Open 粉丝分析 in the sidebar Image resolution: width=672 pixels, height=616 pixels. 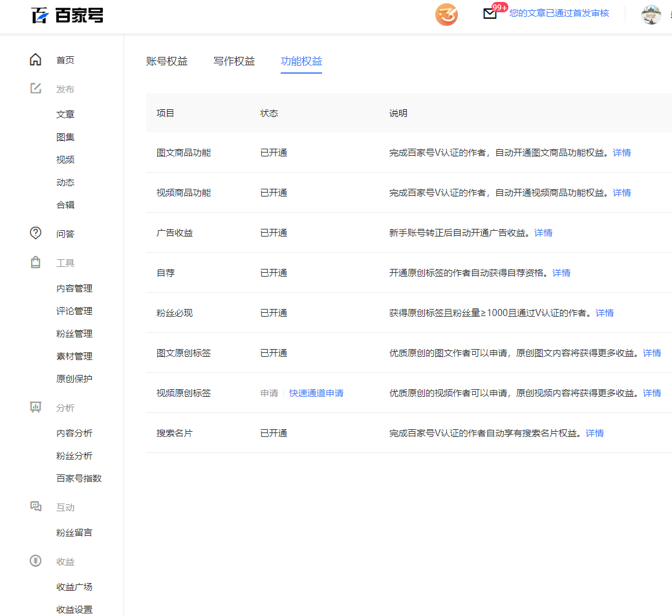pos(73,455)
